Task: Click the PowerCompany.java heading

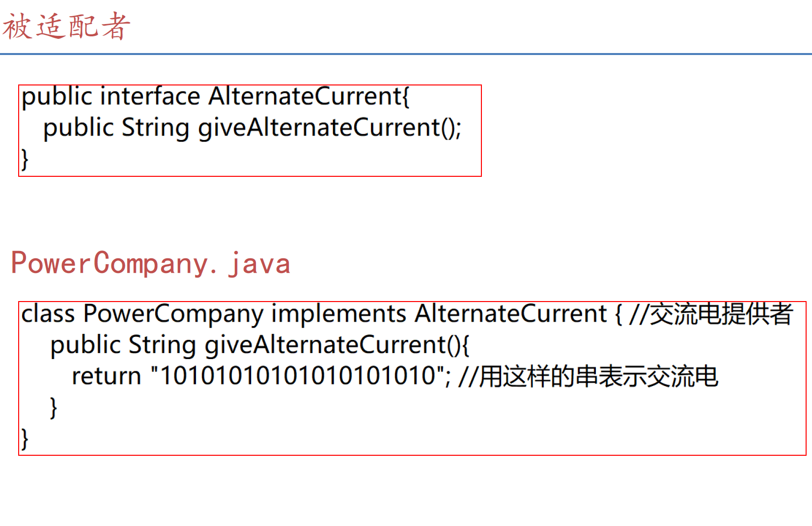Action: [150, 264]
